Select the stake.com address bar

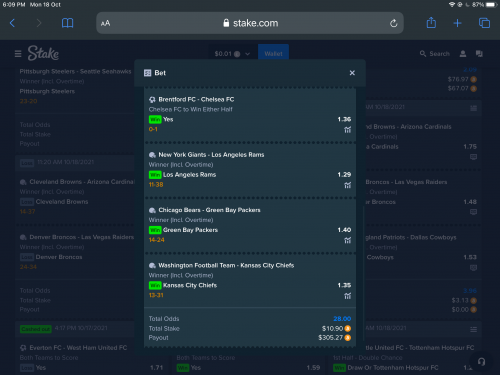[x=250, y=23]
